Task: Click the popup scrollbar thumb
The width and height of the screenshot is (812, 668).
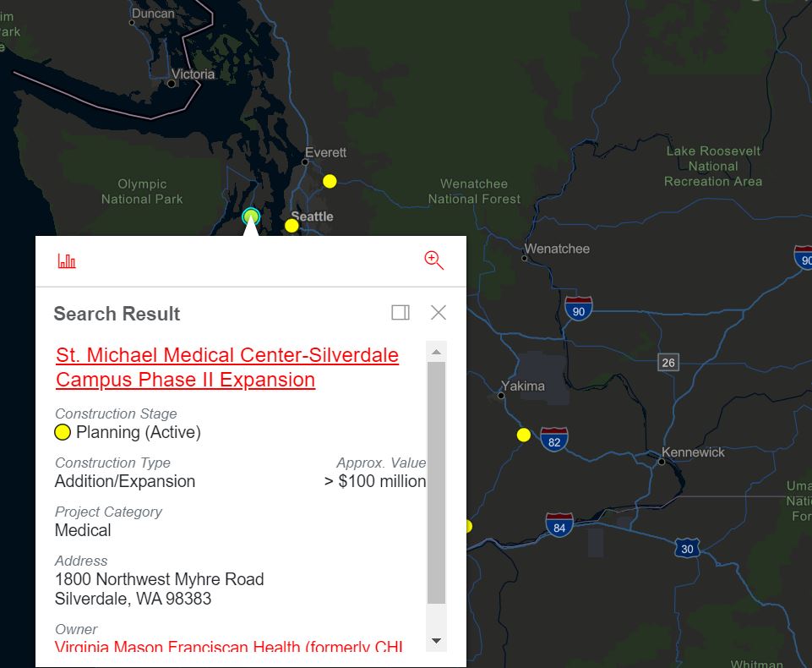Action: click(437, 483)
